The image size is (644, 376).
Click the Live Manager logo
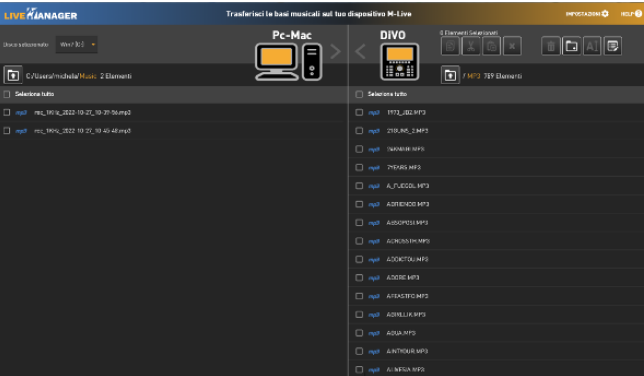pyautogui.click(x=41, y=15)
